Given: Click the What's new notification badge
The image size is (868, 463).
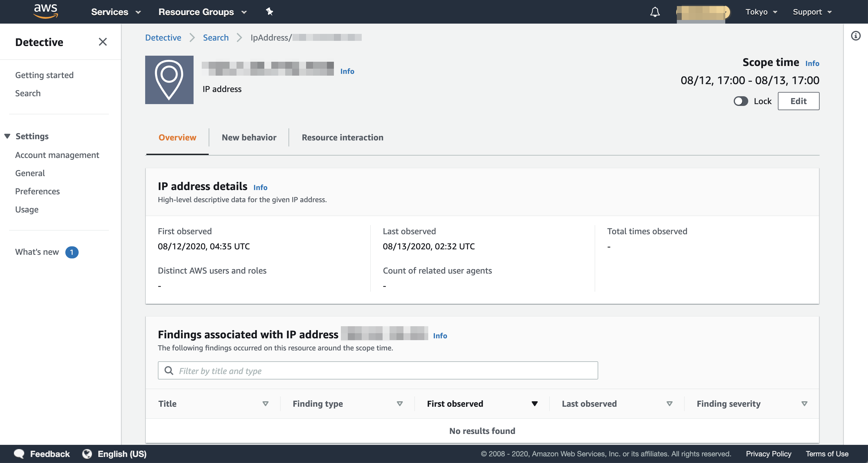Looking at the screenshot, I should point(72,252).
